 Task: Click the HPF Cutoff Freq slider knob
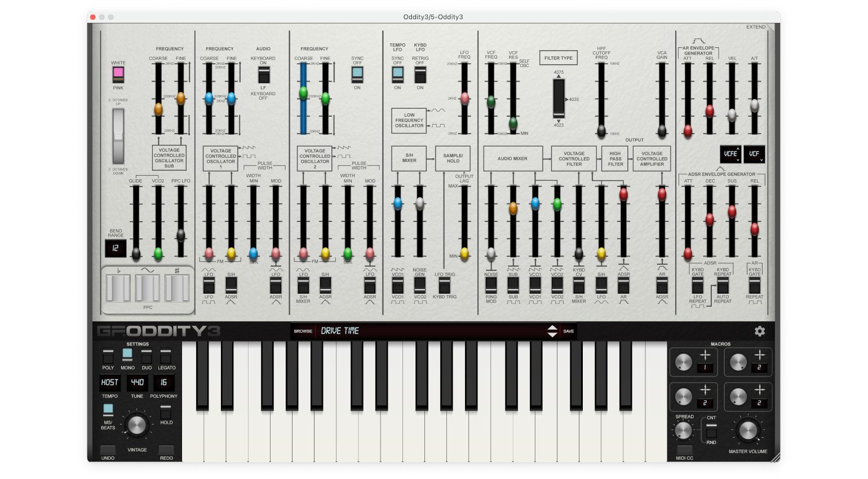pos(601,131)
